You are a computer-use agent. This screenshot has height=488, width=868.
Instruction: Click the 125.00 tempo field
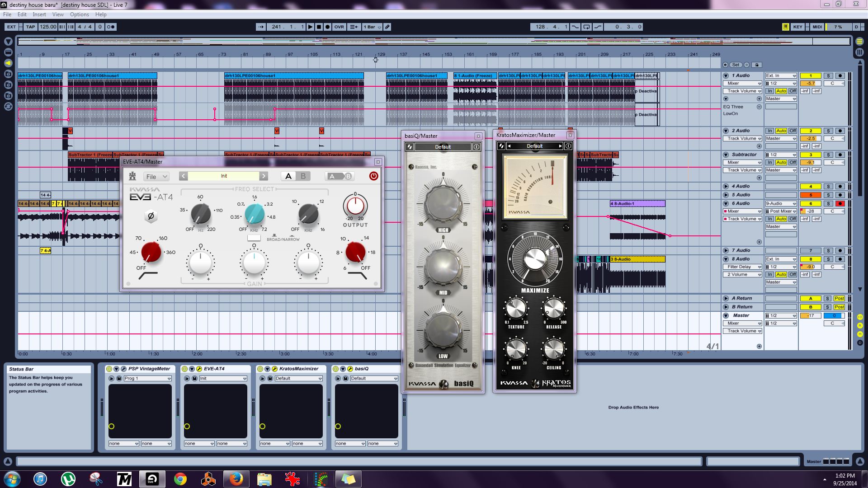coord(48,27)
